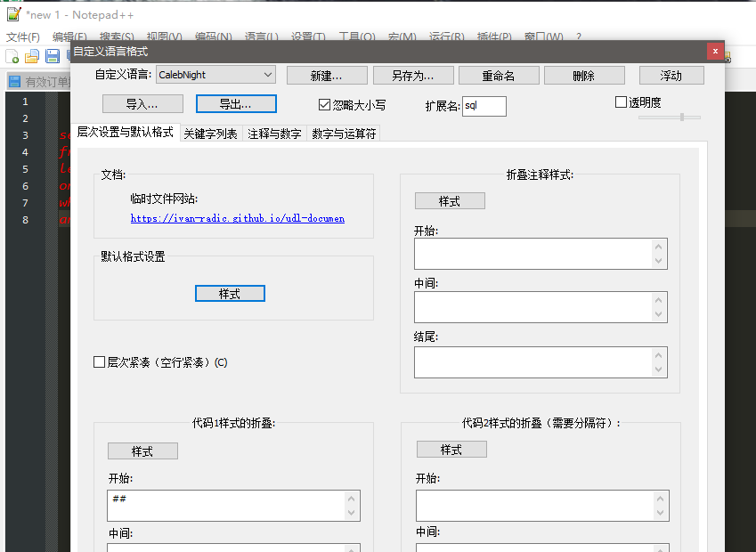The height and width of the screenshot is (552, 756).
Task: Click the Open file folder icon
Action: pyautogui.click(x=32, y=56)
